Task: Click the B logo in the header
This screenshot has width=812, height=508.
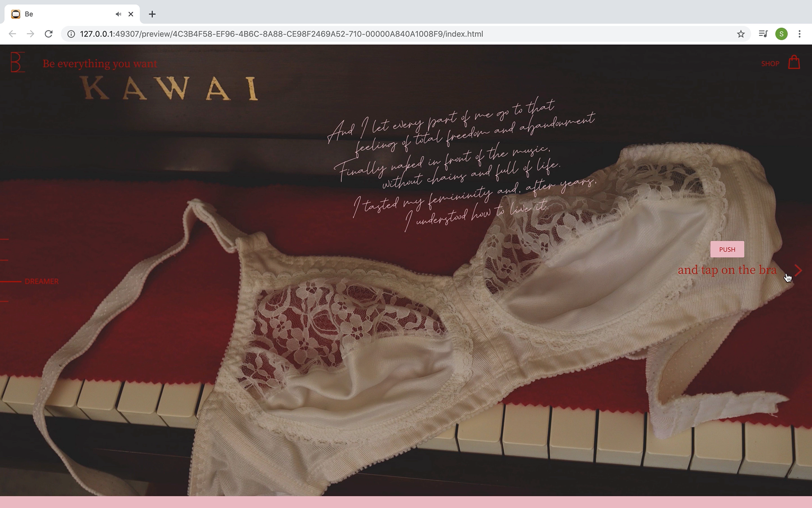Action: tap(17, 62)
